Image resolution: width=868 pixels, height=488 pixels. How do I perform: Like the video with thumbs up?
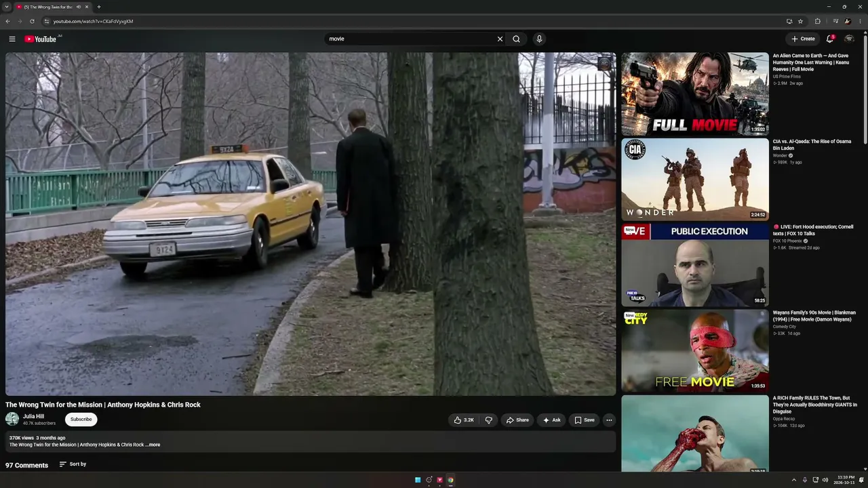pos(464,420)
